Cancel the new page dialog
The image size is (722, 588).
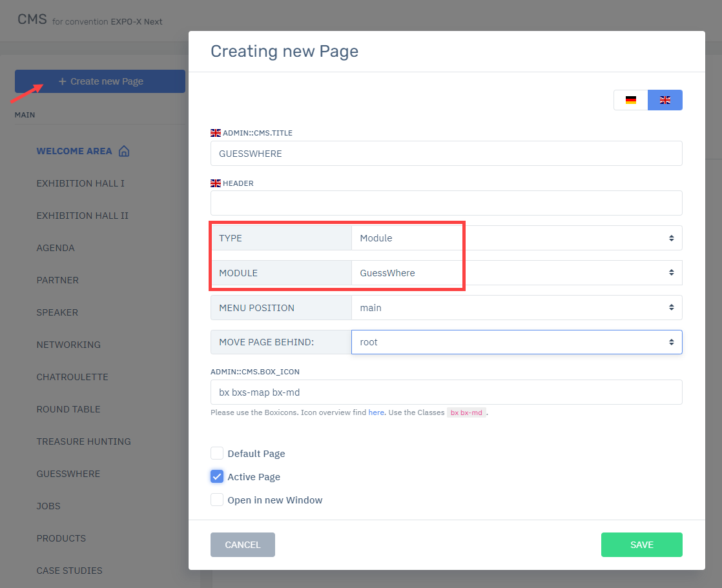pyautogui.click(x=242, y=545)
